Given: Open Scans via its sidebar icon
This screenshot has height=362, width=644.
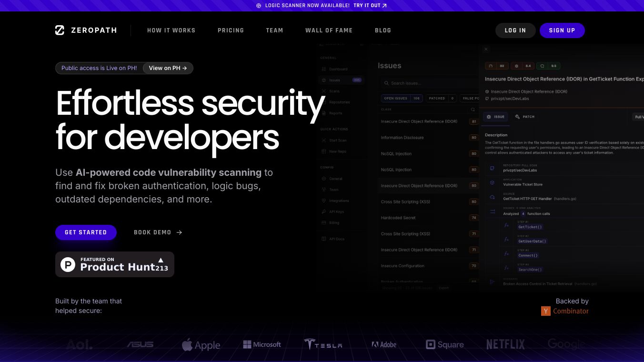Looking at the screenshot, I should (x=324, y=91).
